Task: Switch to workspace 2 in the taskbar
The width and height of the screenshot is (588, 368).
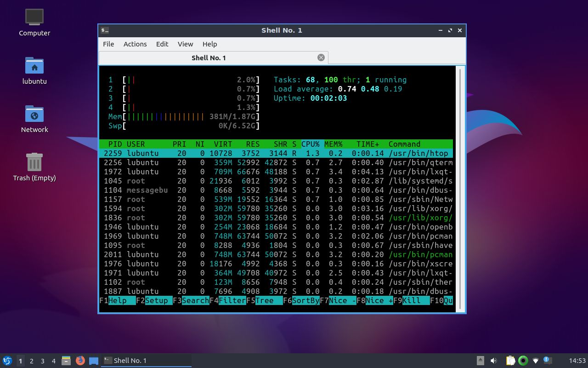Action: point(30,361)
